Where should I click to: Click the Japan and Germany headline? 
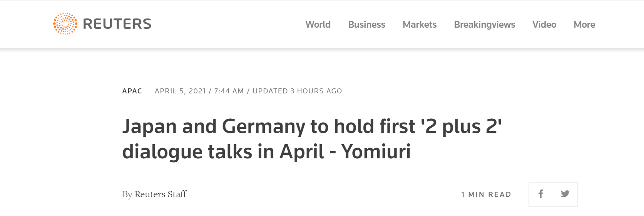[x=312, y=139]
